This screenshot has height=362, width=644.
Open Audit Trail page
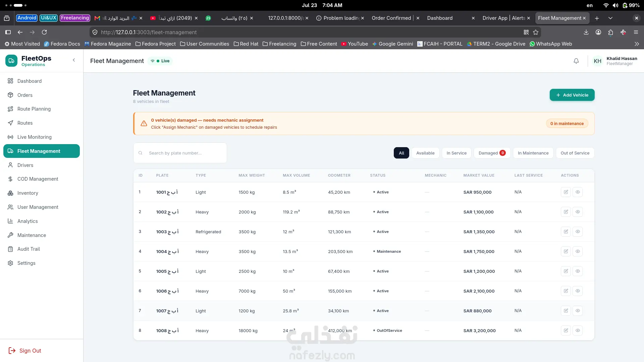coord(42,249)
